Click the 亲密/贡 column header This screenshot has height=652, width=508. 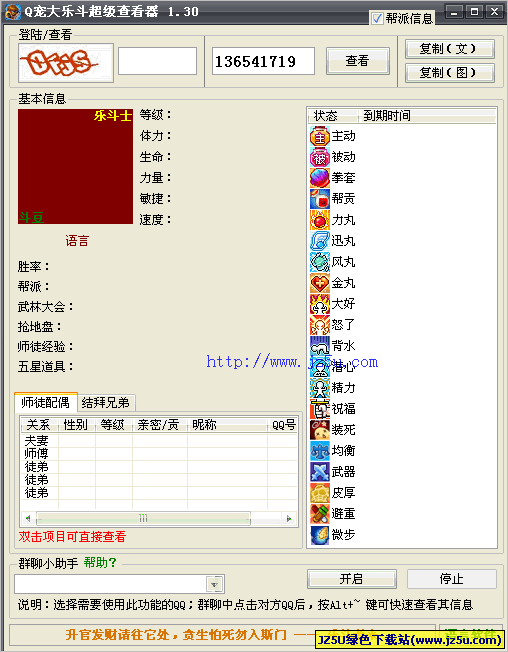pyautogui.click(x=160, y=425)
